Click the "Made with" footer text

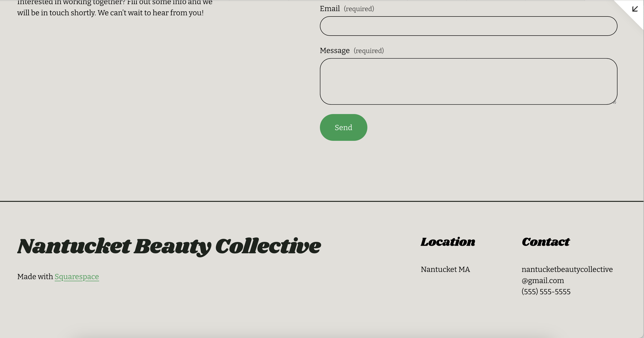35,277
